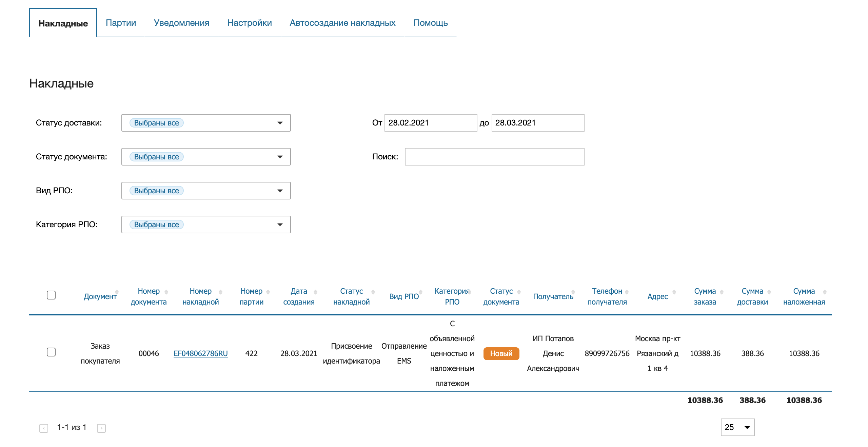Select the row checkbox for order 00046
The width and height of the screenshot is (868, 447).
point(51,352)
